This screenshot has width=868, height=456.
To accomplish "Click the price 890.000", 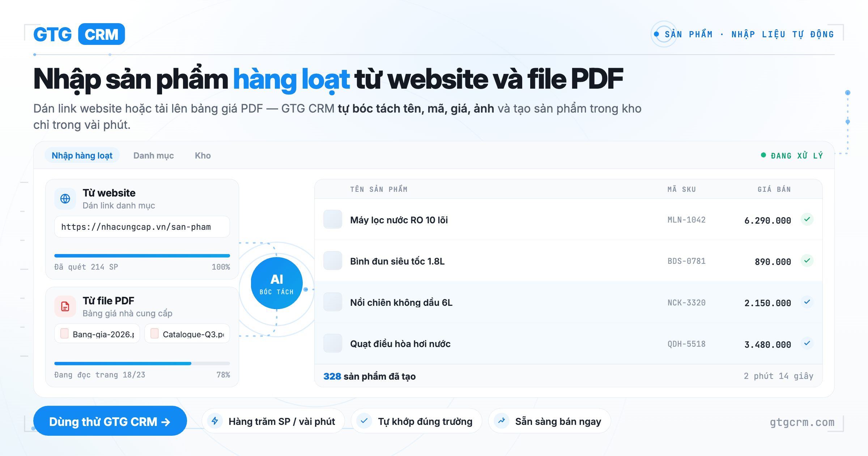I will 773,262.
